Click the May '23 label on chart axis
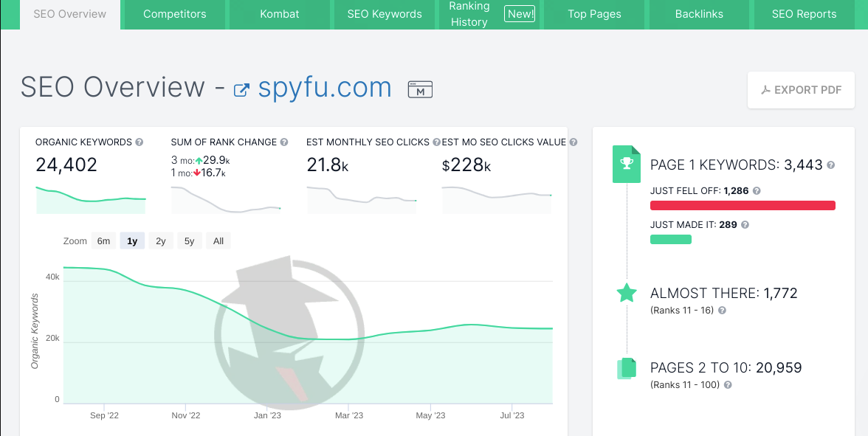The width and height of the screenshot is (868, 436). (431, 415)
